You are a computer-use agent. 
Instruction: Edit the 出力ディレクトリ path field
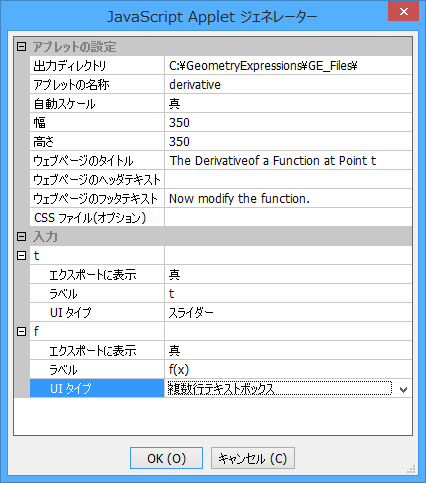[x=288, y=66]
